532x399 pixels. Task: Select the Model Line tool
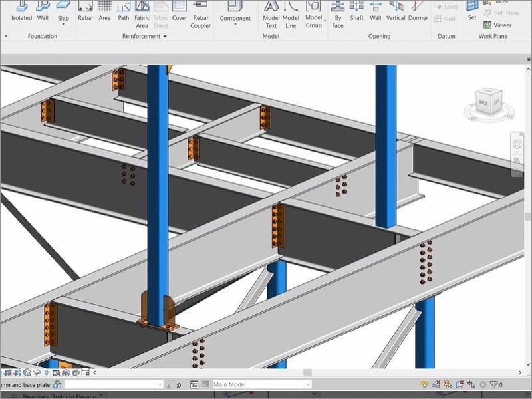[291, 15]
